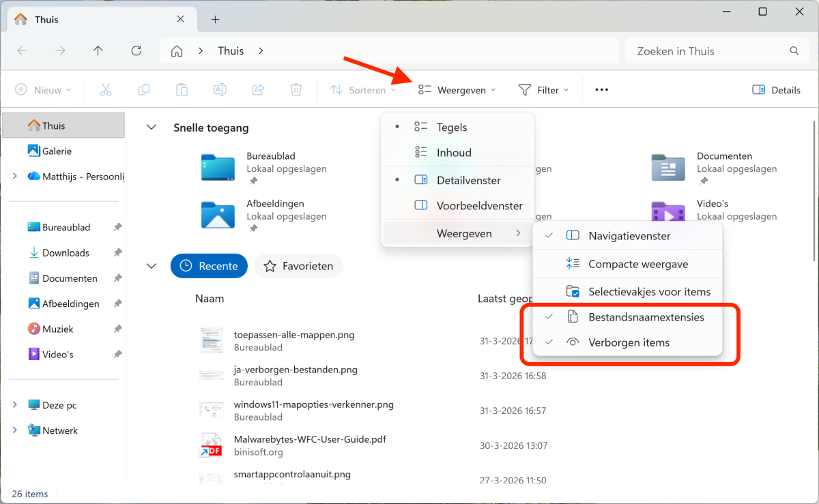Collapse the Snelle toegang section
This screenshot has width=819, height=504.
(152, 128)
